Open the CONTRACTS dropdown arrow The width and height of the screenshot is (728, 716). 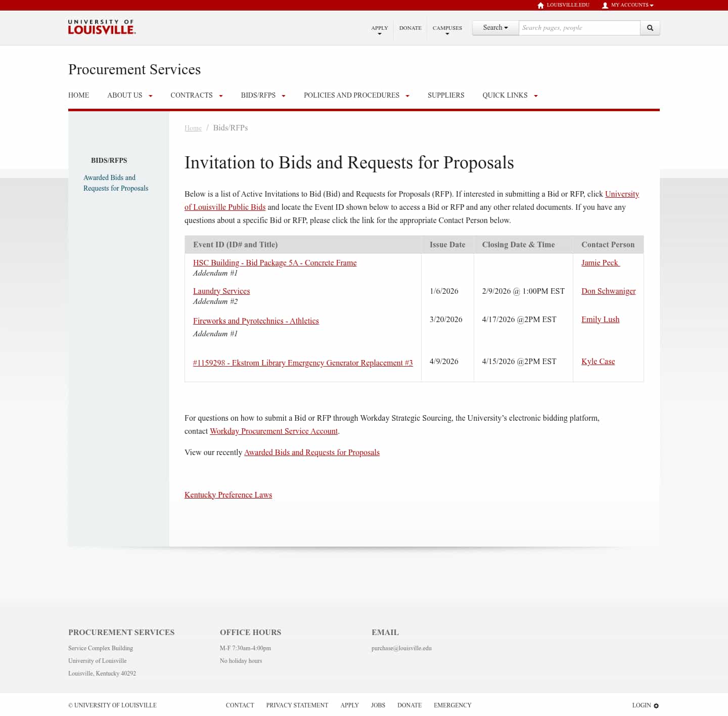[220, 96]
